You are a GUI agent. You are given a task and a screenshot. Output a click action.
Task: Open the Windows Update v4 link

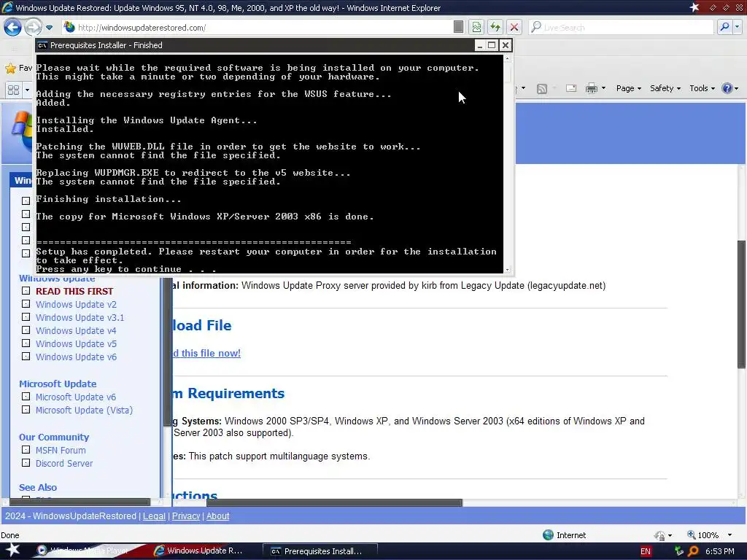coord(76,330)
